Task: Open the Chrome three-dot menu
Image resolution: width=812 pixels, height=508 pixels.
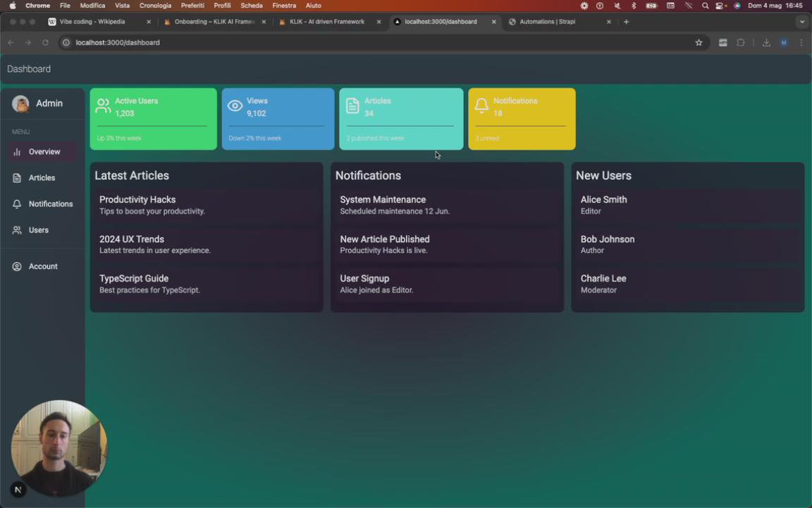Action: coord(801,42)
